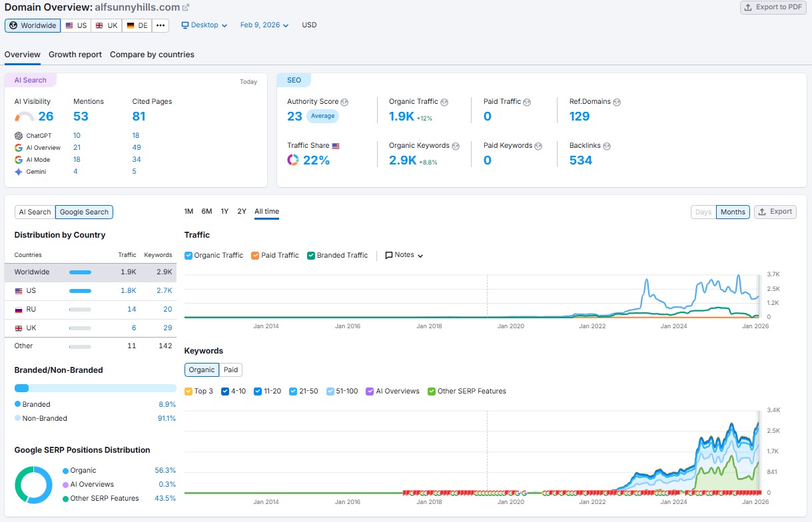Select the Gemini icon under AI Visibility

[19, 172]
